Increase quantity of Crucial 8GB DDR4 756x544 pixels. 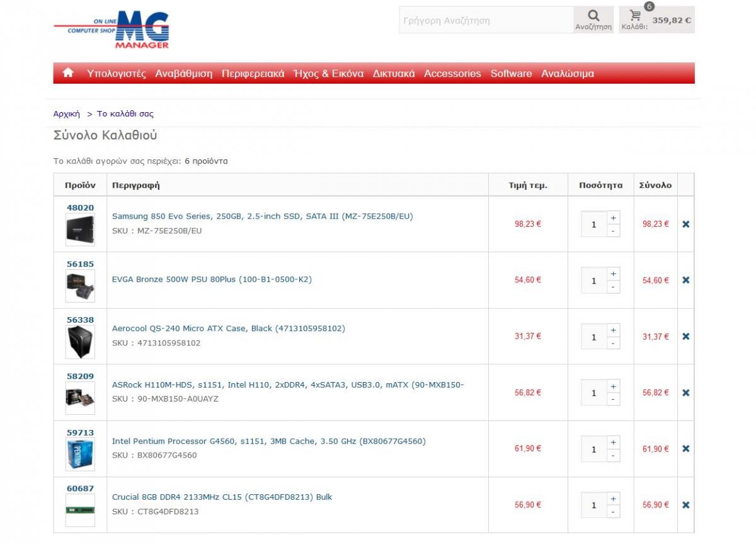click(x=613, y=499)
